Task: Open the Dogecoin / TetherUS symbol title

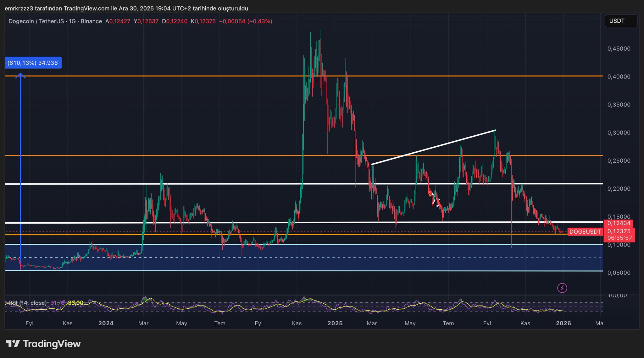Action: (36, 21)
